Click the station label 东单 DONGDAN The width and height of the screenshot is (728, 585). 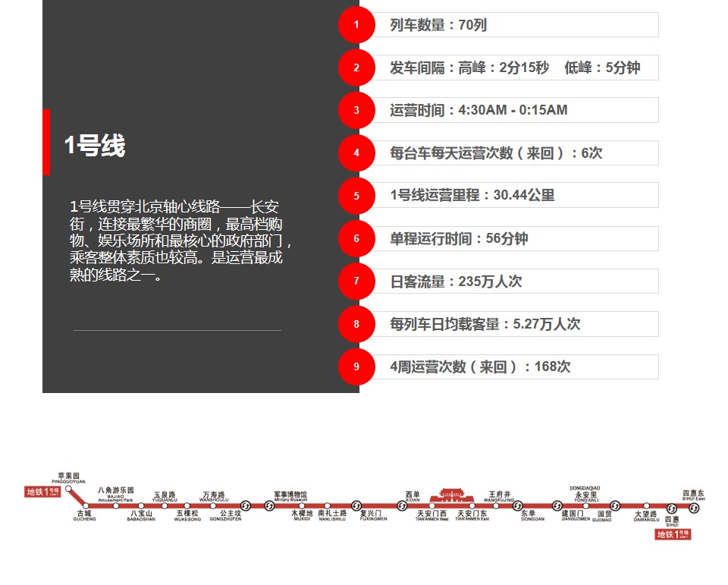click(x=532, y=515)
